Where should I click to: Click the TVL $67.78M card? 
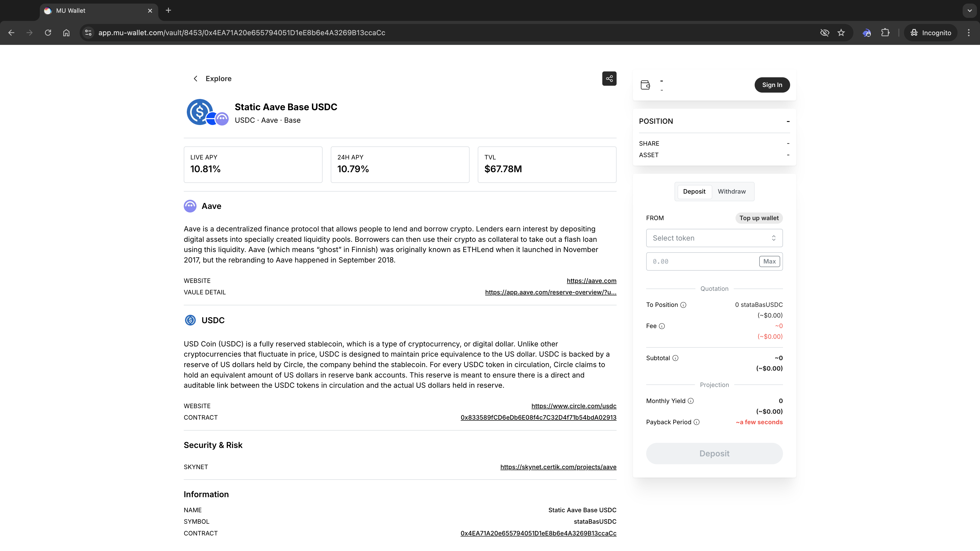click(x=547, y=165)
